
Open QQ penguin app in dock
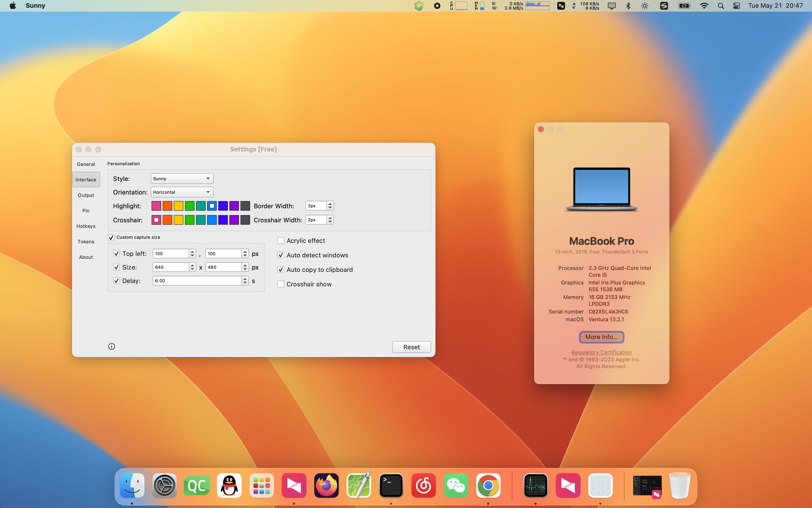229,486
